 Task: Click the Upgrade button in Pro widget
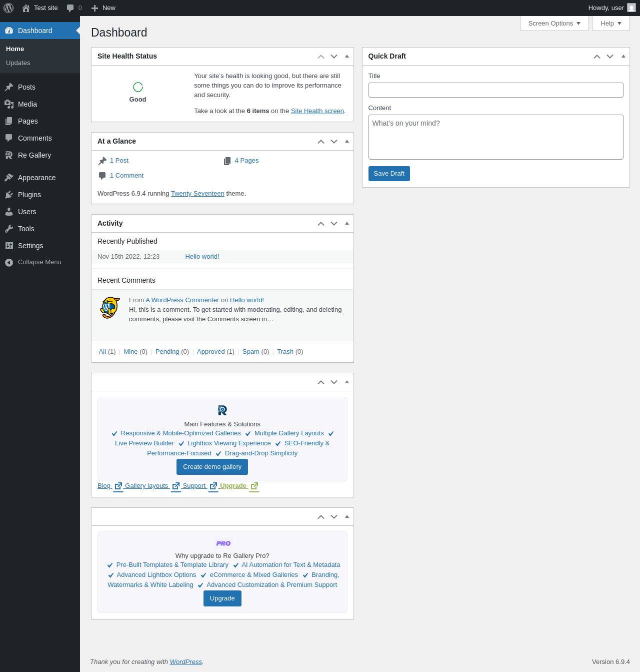(x=222, y=598)
